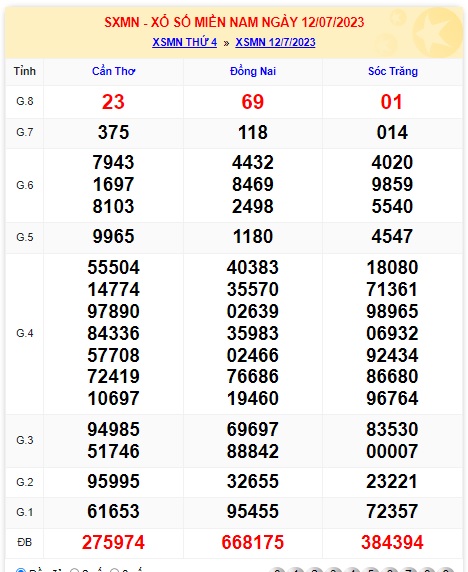Click the G.6 number 8103
The height and width of the screenshot is (572, 468).
[113, 206]
